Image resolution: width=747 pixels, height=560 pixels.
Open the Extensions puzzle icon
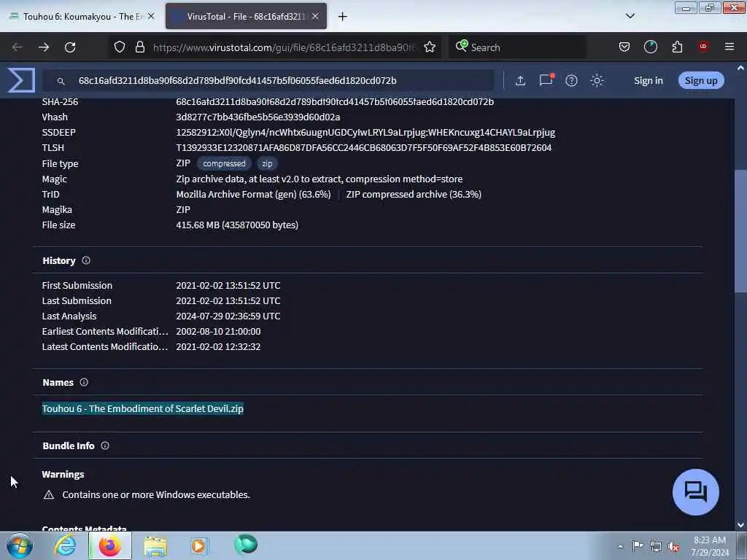pos(677,47)
